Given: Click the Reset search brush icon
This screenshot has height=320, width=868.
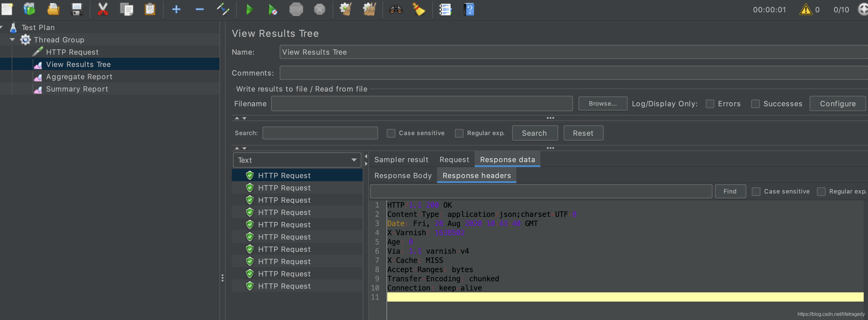Looking at the screenshot, I should click(x=419, y=10).
